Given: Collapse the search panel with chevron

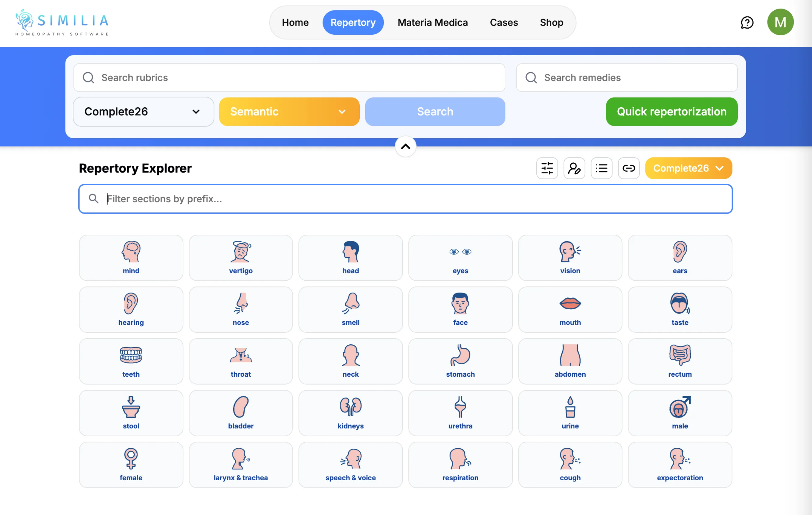Looking at the screenshot, I should pos(405,147).
